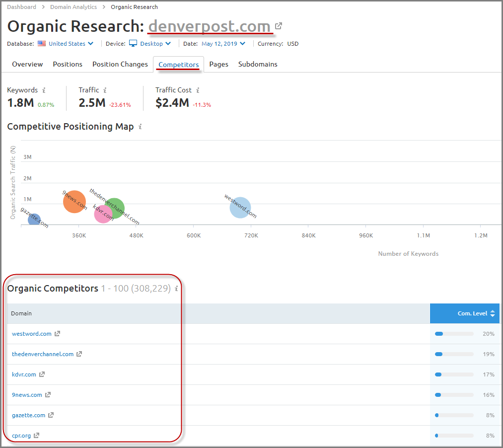
Task: Open the cpr.org competitor link
Action: coord(21,436)
